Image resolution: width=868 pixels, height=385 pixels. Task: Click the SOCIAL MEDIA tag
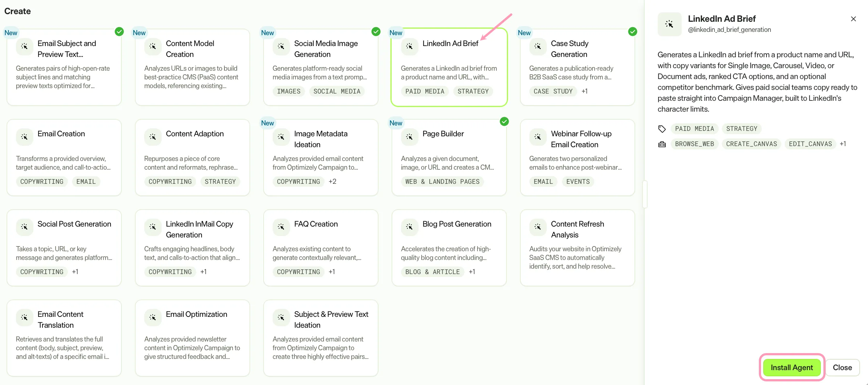pos(337,91)
